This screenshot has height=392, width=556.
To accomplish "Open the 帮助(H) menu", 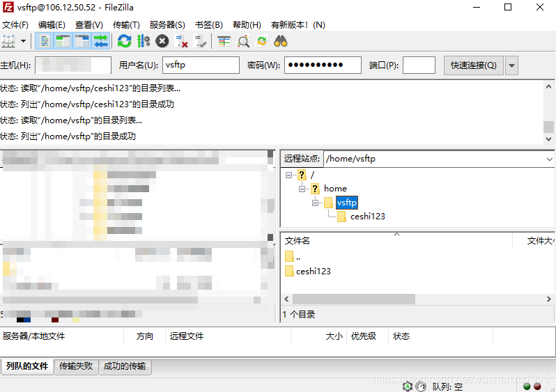I will click(x=247, y=25).
